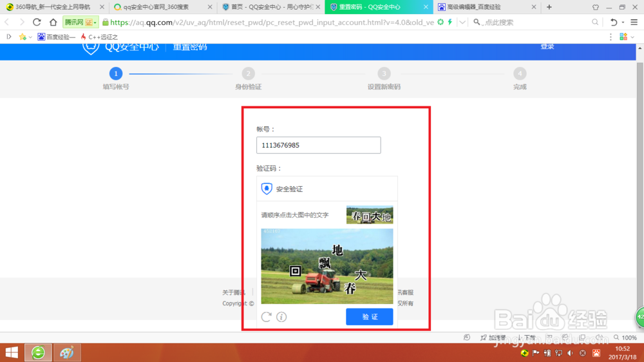Open the Paint taskbar icon
This screenshot has height=362, width=644.
[x=66, y=352]
